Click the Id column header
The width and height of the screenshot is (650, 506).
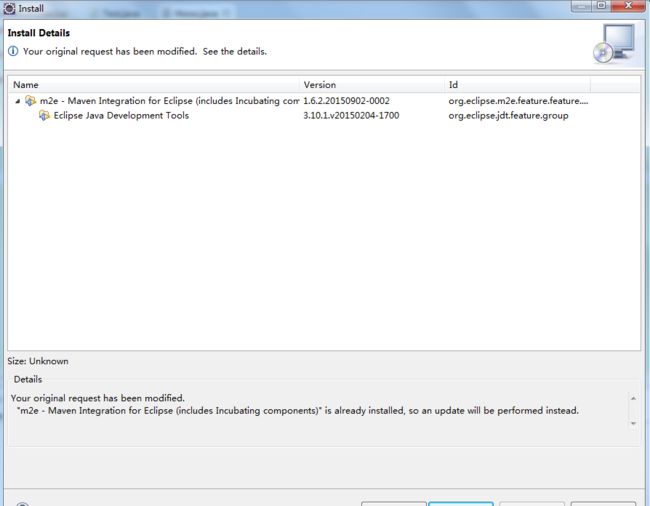tap(517, 85)
